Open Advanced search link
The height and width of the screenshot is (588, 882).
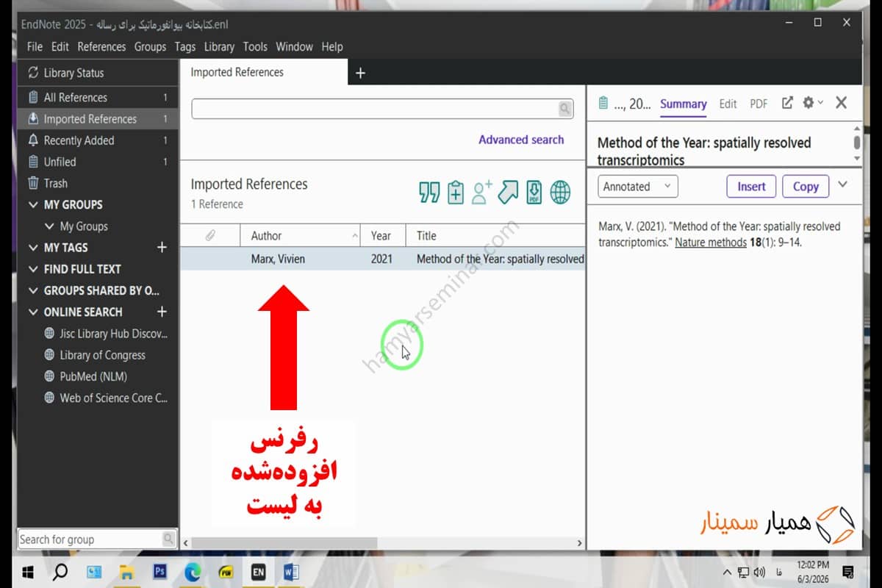[x=521, y=140]
